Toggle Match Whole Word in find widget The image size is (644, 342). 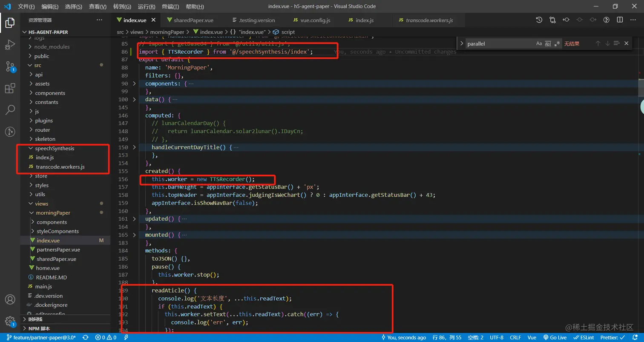548,43
